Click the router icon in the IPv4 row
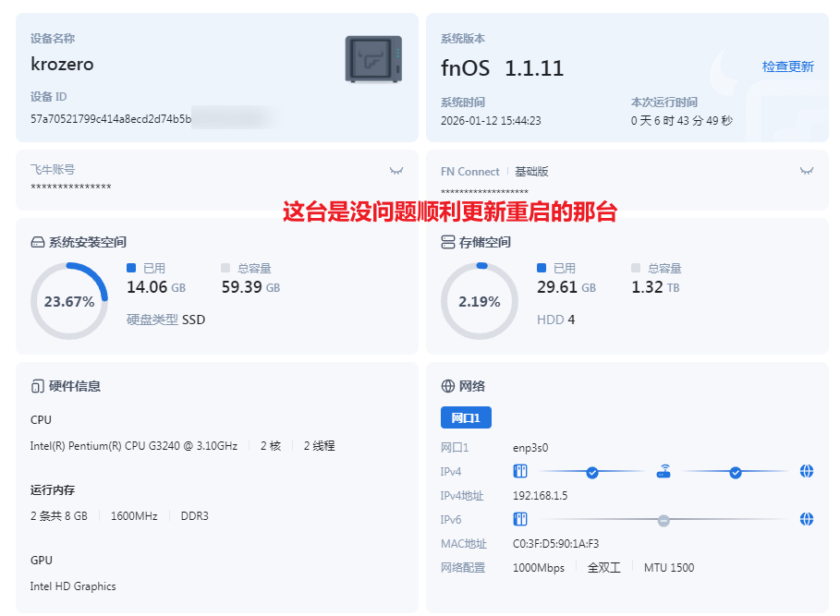The image size is (840, 616). (663, 472)
